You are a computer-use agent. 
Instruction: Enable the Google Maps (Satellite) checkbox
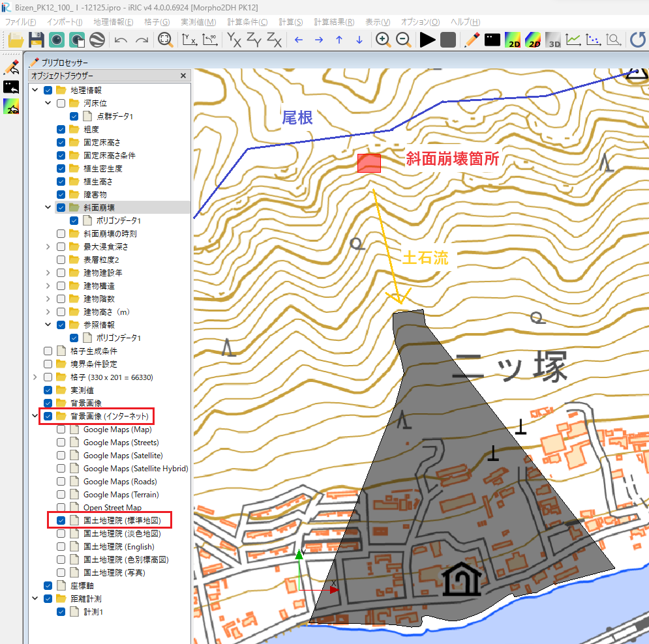pos(61,456)
